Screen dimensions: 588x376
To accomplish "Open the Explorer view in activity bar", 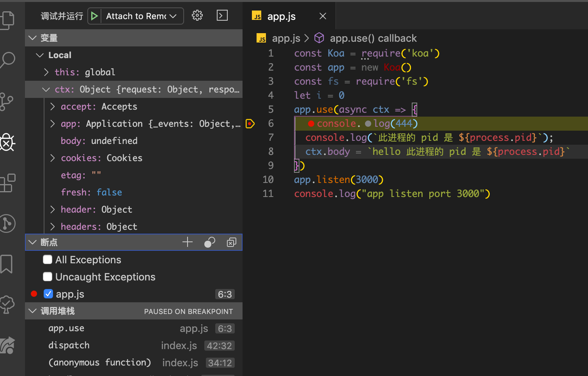I will click(x=7, y=20).
